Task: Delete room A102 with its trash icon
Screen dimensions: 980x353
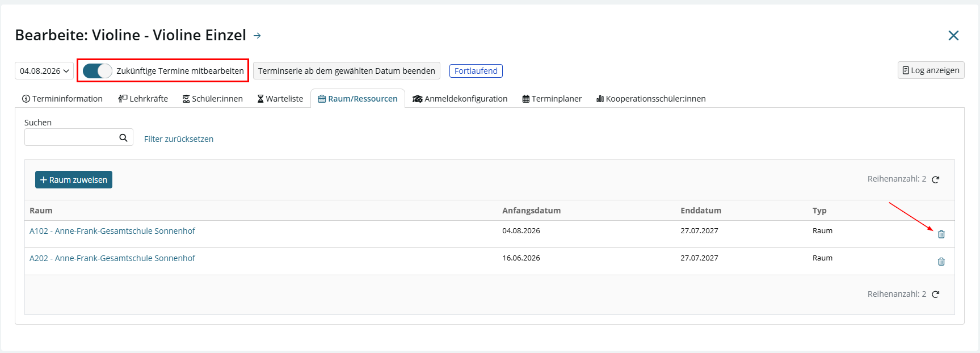Action: [x=941, y=234]
